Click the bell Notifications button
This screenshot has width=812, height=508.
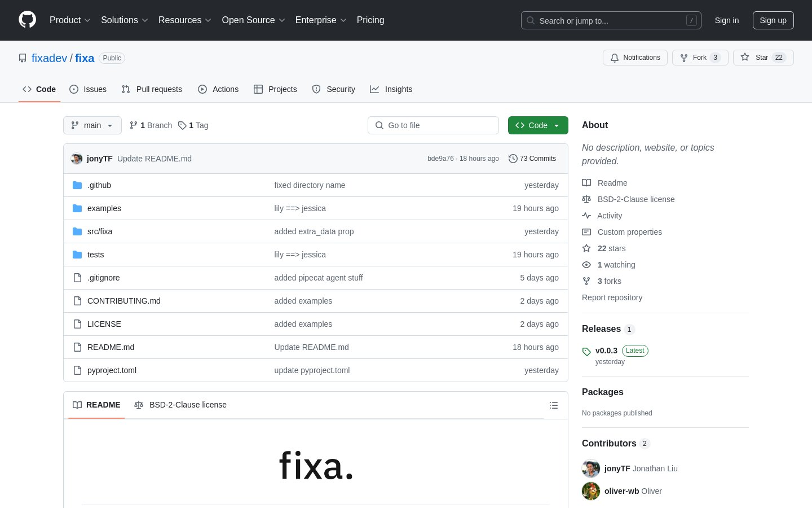tap(635, 58)
